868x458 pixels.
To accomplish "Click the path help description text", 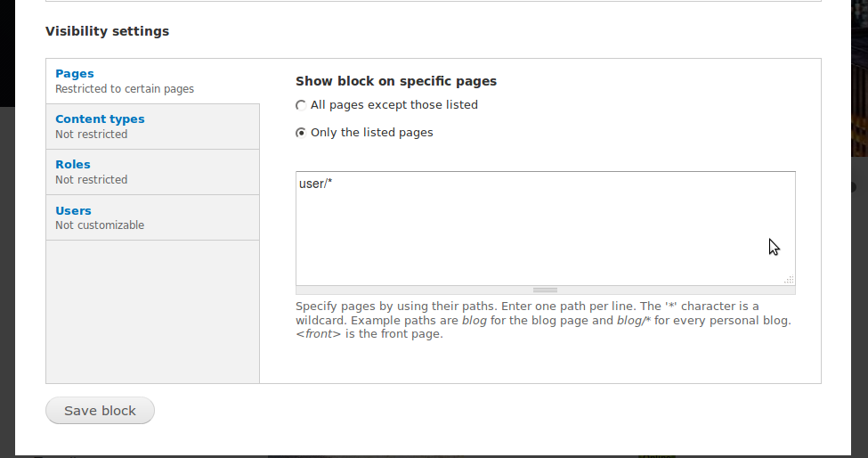I will (543, 320).
